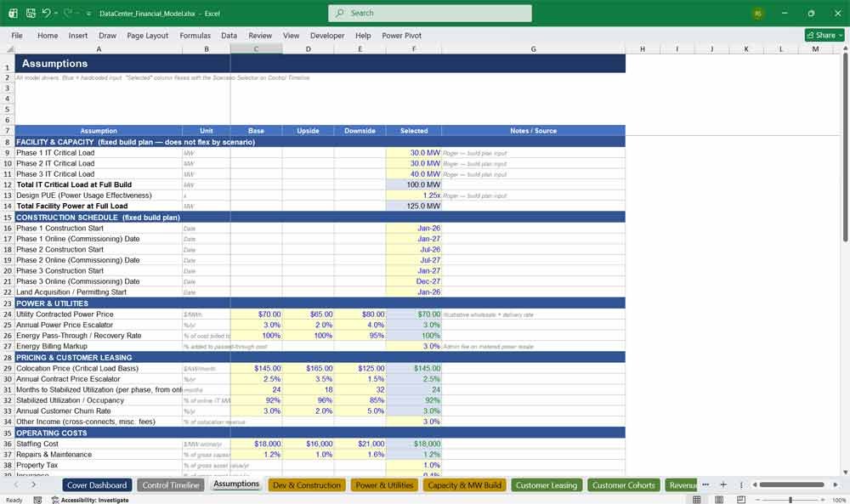The width and height of the screenshot is (850, 504).
Task: Select the 125.0 MW total facility power cell
Action: pos(414,206)
